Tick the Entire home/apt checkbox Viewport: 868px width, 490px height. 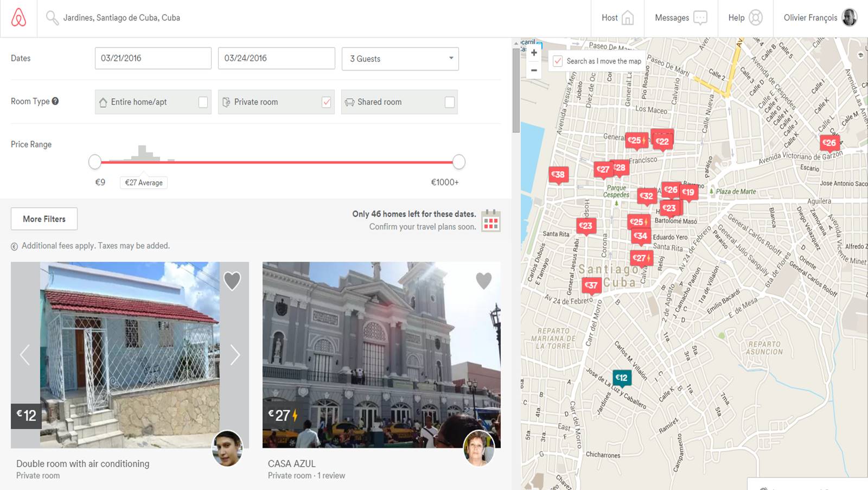tap(203, 102)
